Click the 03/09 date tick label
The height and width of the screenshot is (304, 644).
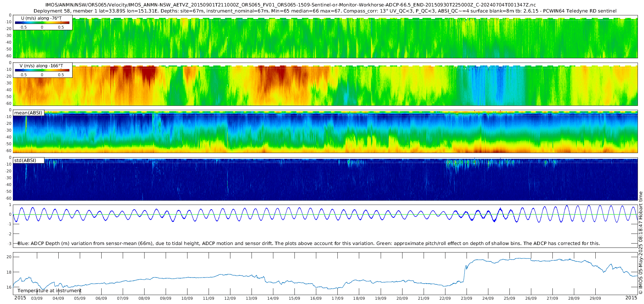(37, 298)
